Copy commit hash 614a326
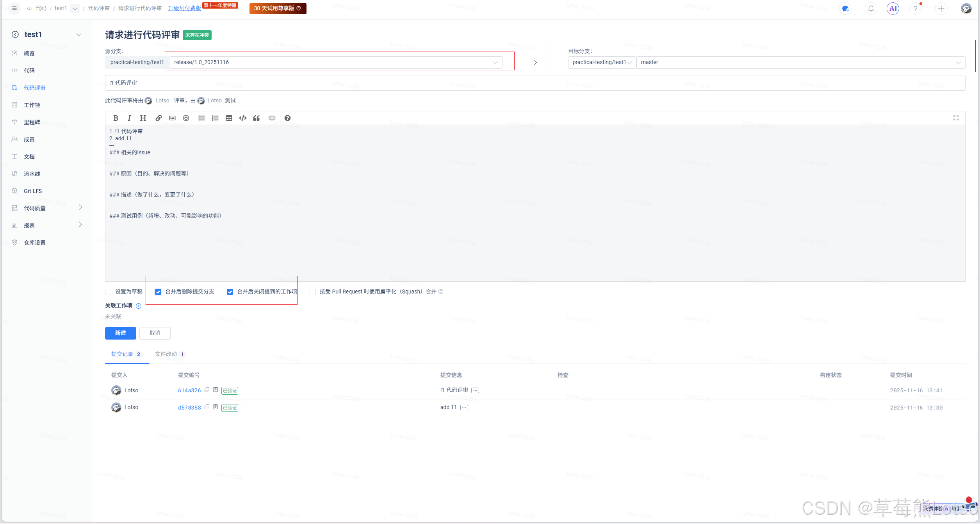Image resolution: width=980 pixels, height=524 pixels. 207,390
